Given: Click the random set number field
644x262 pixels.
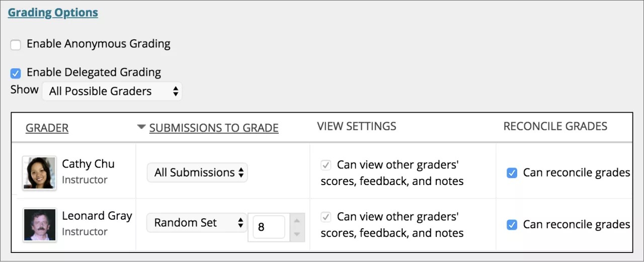Looking at the screenshot, I should coord(268,227).
